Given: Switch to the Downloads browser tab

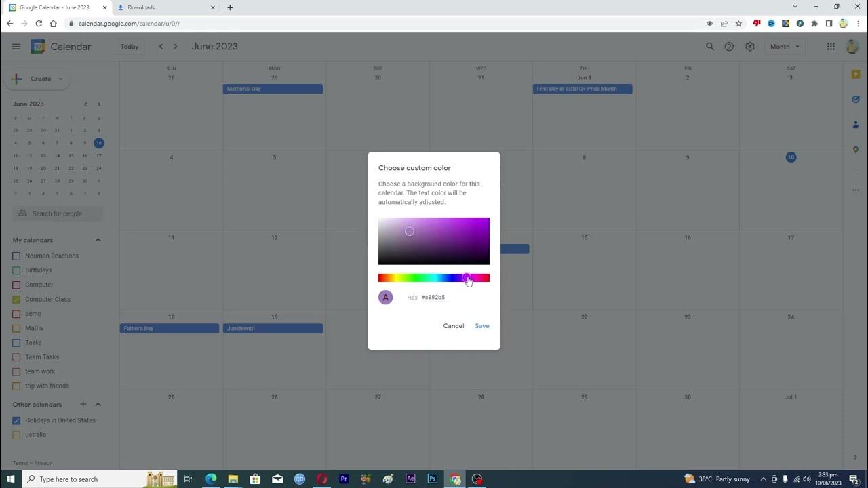Looking at the screenshot, I should pyautogui.click(x=165, y=7).
